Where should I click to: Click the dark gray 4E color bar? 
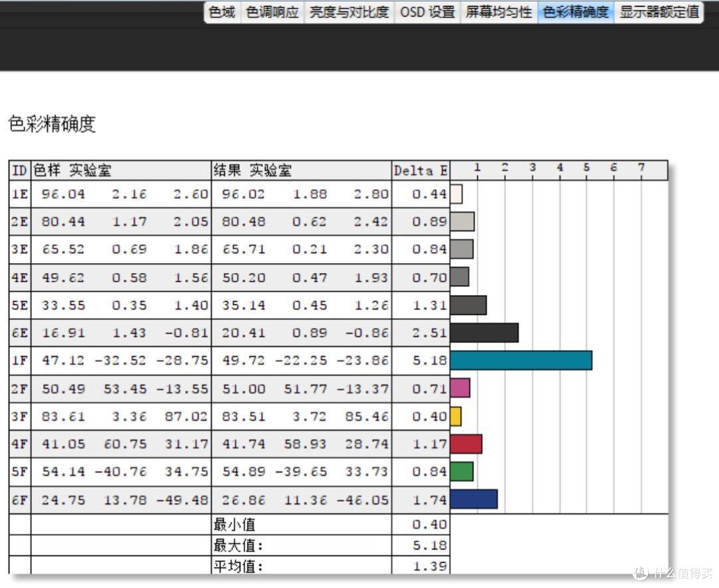coord(459,276)
